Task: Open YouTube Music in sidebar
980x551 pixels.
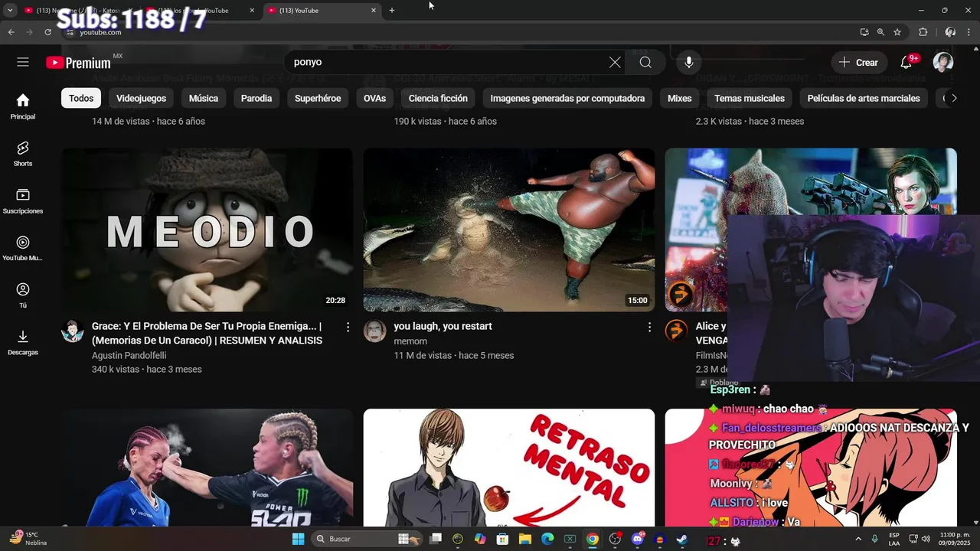Action: (x=23, y=248)
